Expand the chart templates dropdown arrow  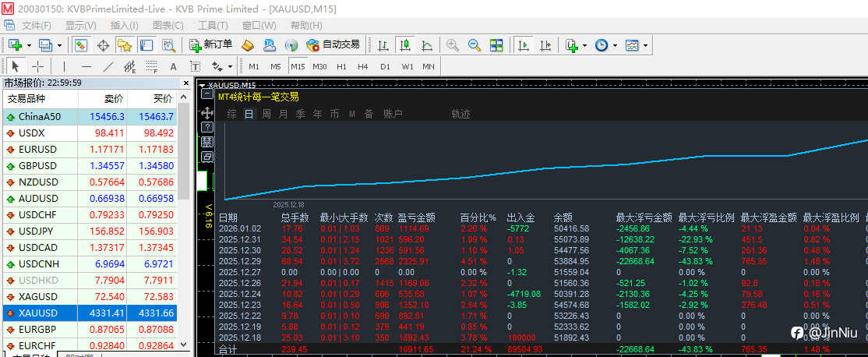point(646,45)
